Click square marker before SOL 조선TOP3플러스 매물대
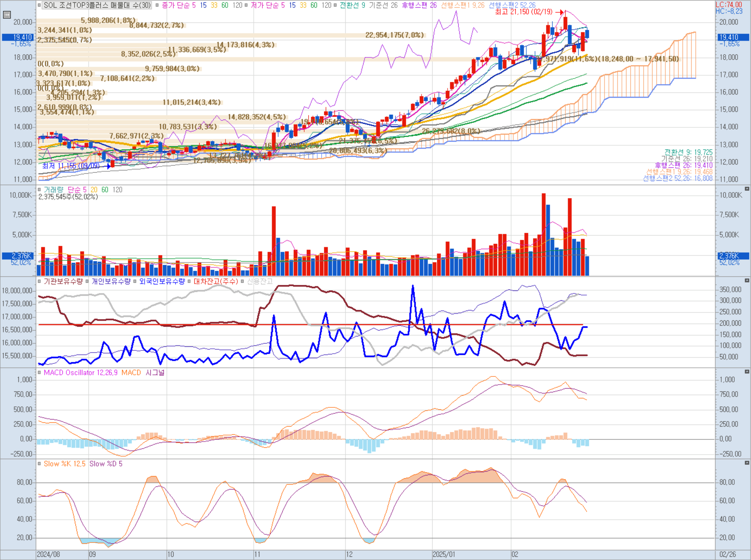751x560 pixels. click(40, 5)
